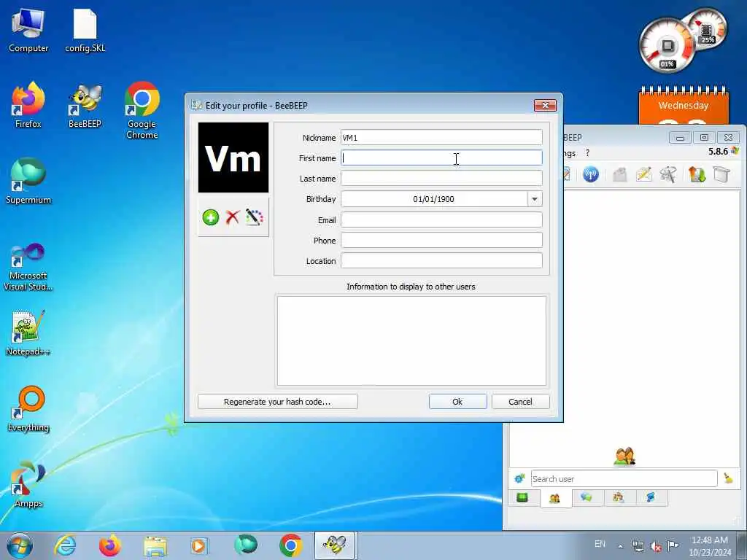747x560 pixels.
Task: Expand the Birthday calendar dropdown arrow
Action: pyautogui.click(x=535, y=199)
